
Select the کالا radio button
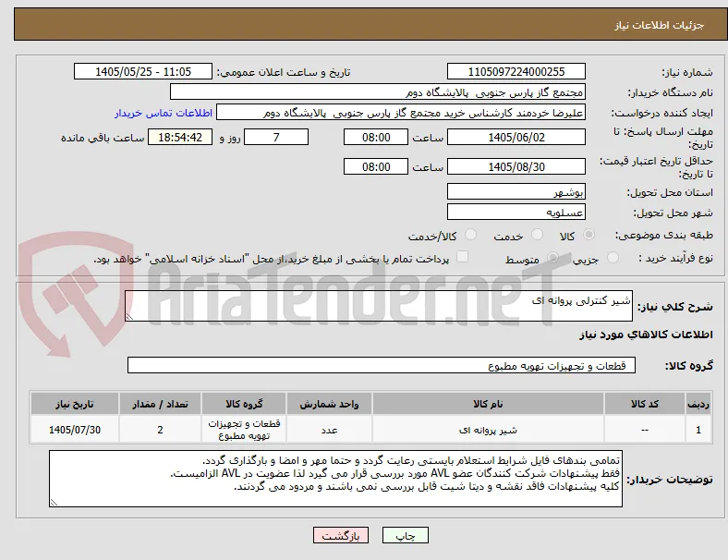point(588,235)
